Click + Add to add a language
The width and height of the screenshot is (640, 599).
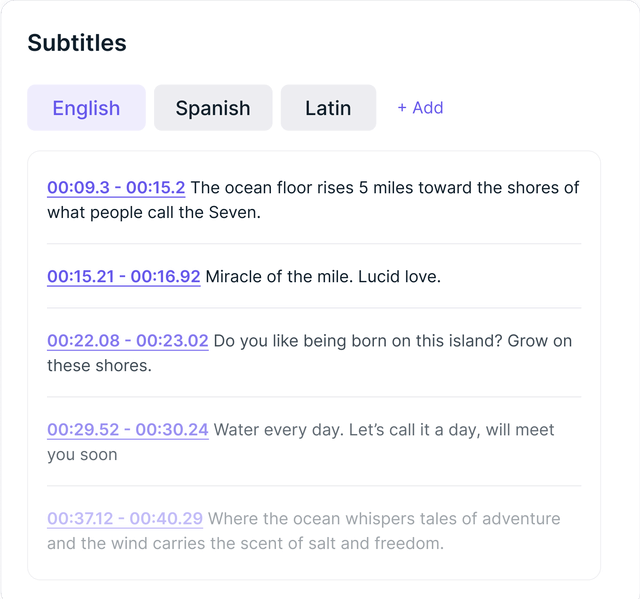pyautogui.click(x=420, y=108)
